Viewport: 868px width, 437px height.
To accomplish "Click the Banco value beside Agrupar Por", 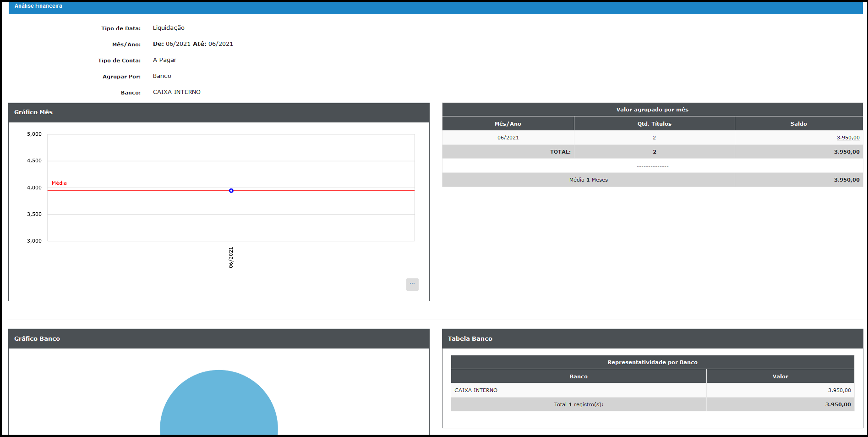I will tap(162, 76).
